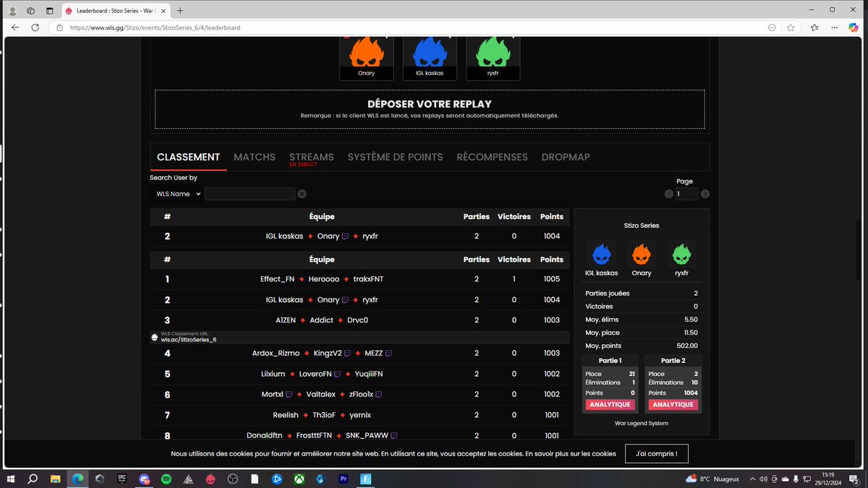Open the favorites list icon in Edge toolbar
Image resolution: width=868 pixels, height=488 pixels.
[815, 27]
